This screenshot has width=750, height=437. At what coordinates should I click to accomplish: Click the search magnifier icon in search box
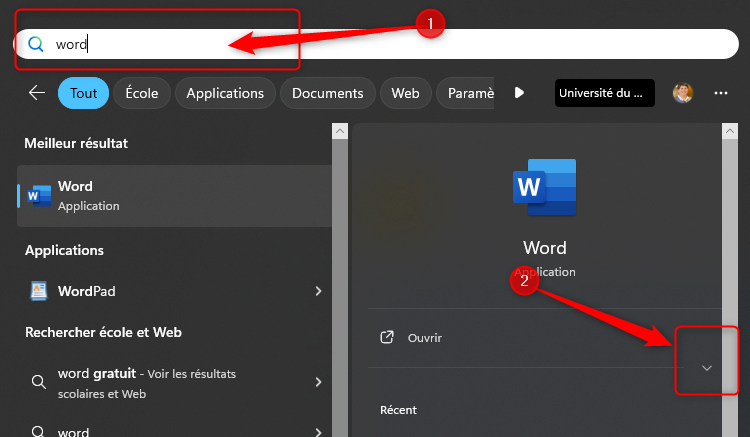click(x=36, y=44)
